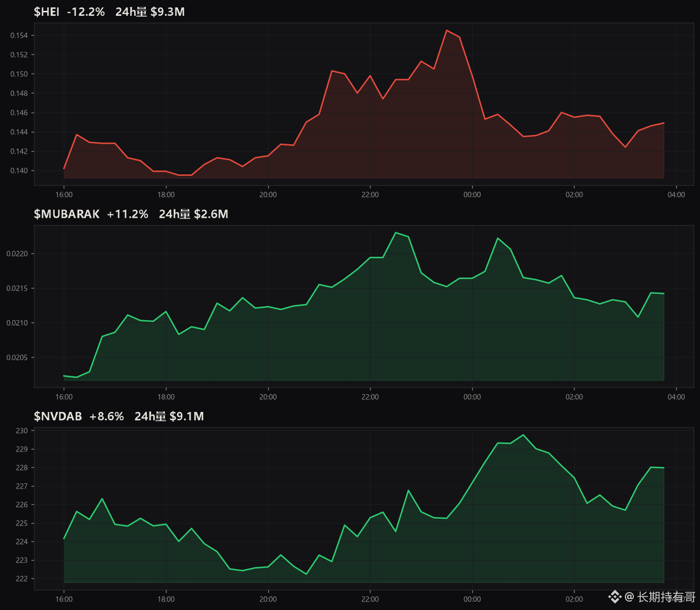
Task: Click the -12.2% change value for HEI
Action: [x=86, y=12]
